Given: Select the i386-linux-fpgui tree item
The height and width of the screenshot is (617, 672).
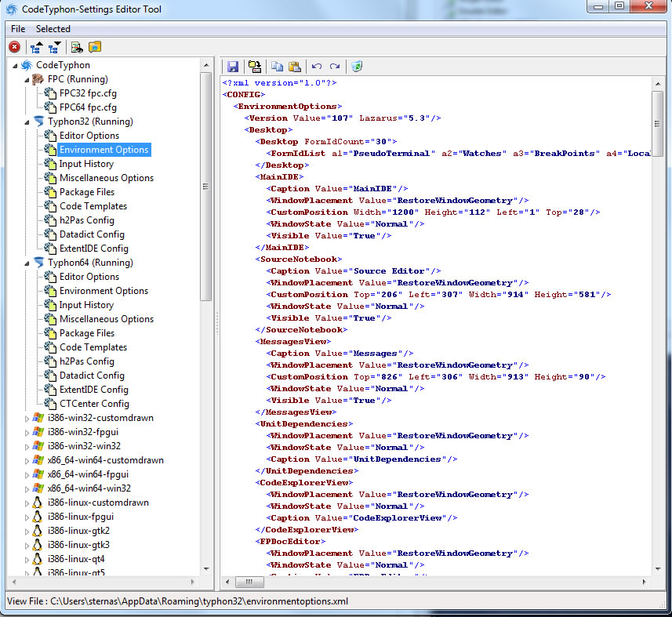Looking at the screenshot, I should (81, 517).
